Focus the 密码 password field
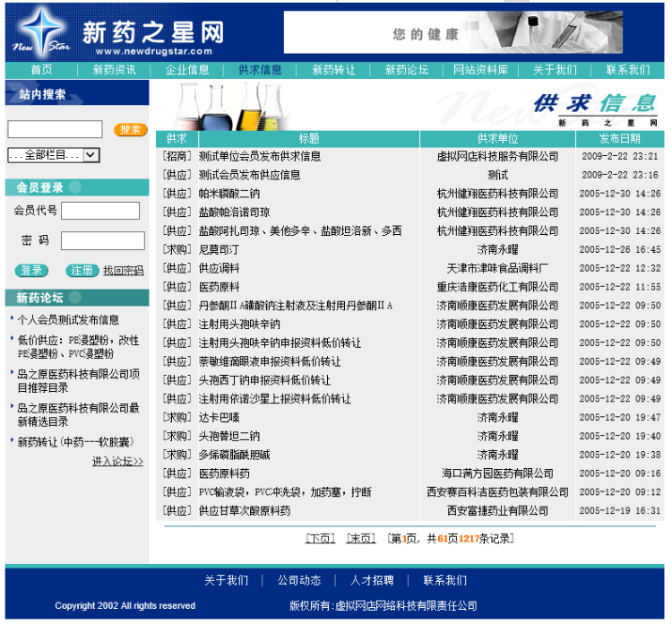 coord(103,240)
